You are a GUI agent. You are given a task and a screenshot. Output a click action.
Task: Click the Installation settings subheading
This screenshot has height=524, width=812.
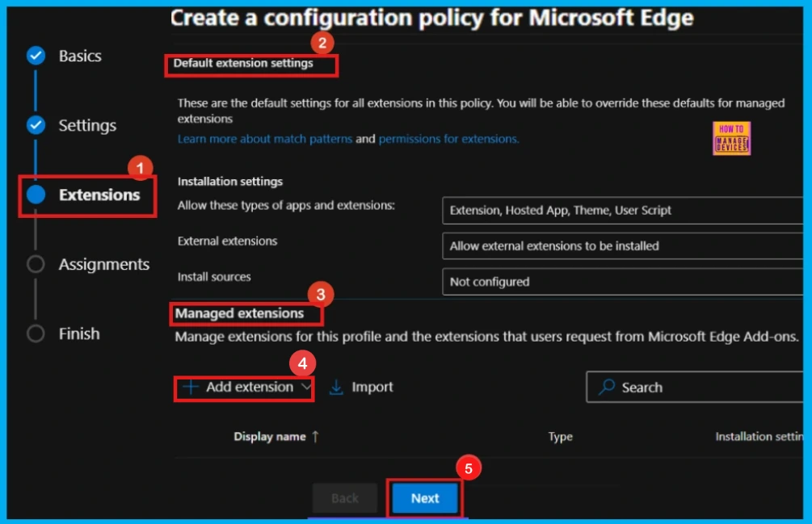(x=230, y=182)
